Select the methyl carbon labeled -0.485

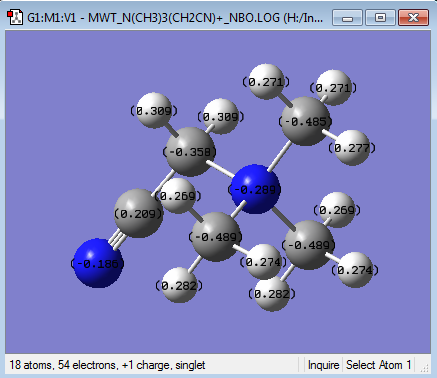pos(306,121)
